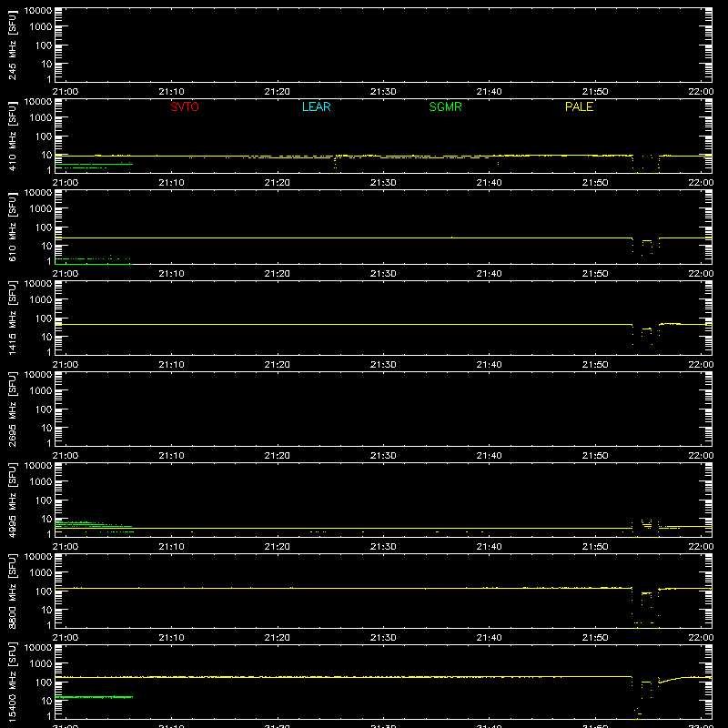Click 22:00 under the 1415 MHz panel
This screenshot has height=728, width=728.
(x=701, y=365)
